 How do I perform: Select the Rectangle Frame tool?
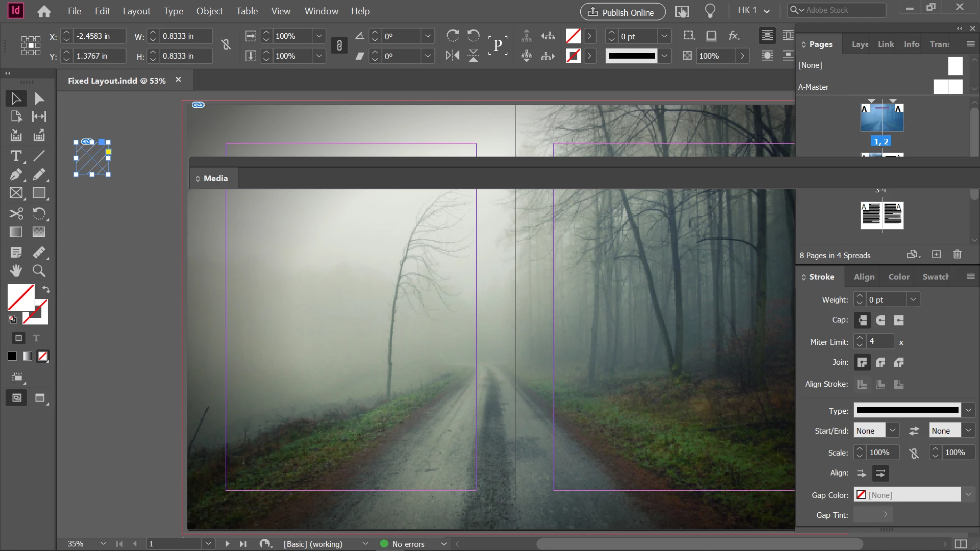click(x=16, y=193)
